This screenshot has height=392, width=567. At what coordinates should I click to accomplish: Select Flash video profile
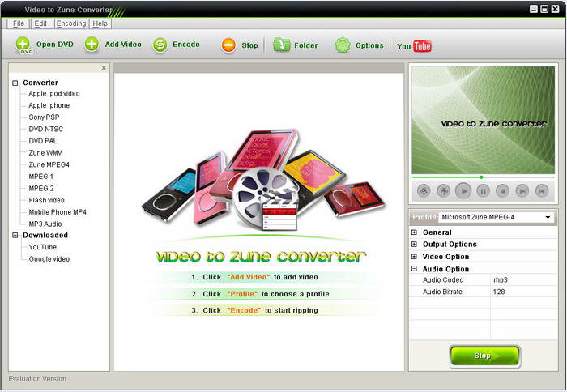point(47,200)
